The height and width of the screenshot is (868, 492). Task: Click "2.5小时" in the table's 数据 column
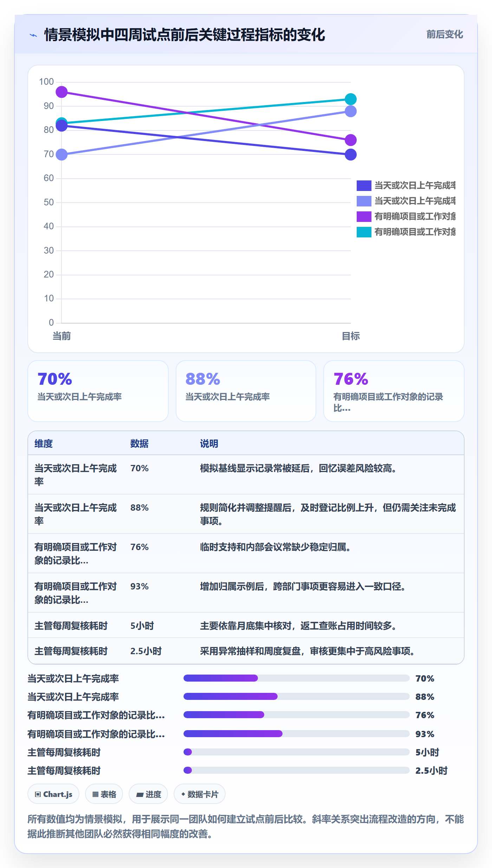point(146,651)
